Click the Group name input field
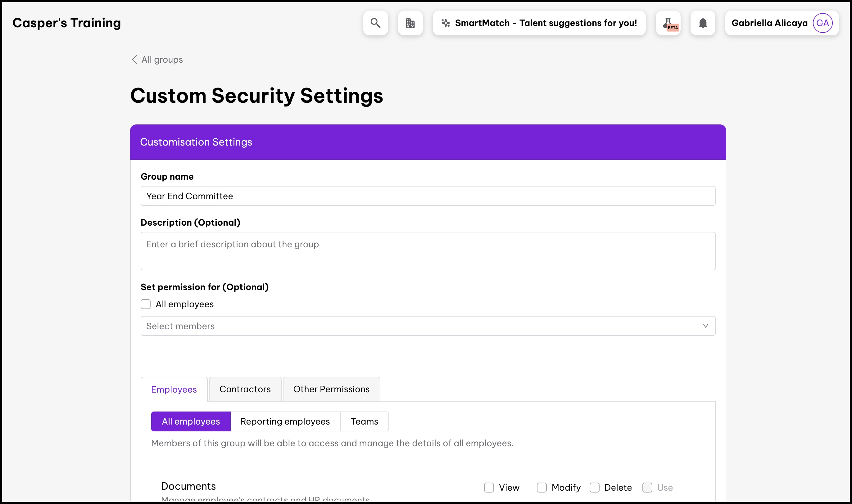This screenshot has height=504, width=852. pyautogui.click(x=428, y=196)
